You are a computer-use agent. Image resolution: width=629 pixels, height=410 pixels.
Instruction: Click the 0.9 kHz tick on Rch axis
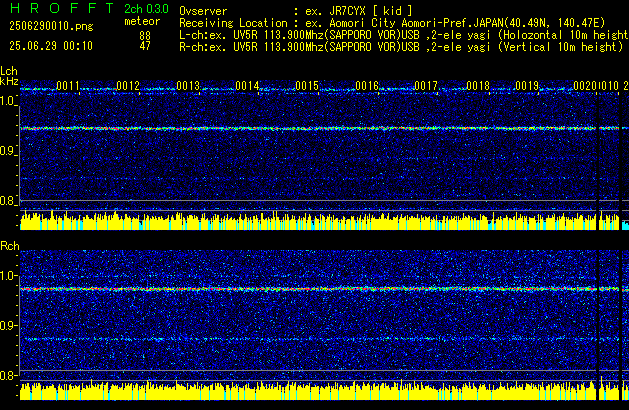[x=9, y=325]
